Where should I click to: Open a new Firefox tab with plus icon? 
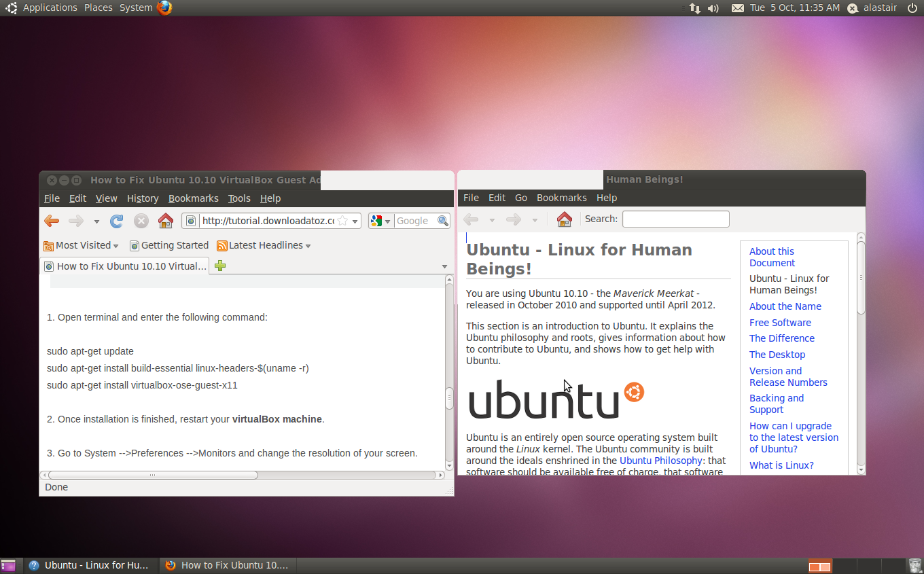tap(220, 266)
